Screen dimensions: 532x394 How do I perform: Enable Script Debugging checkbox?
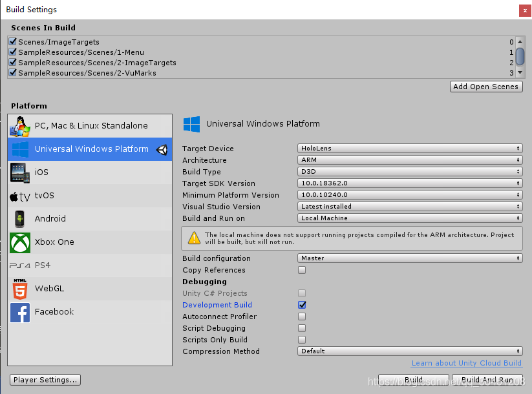coord(302,328)
